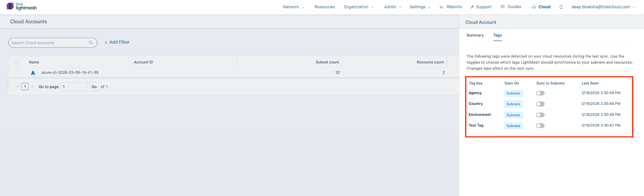Select the Tags tab
Viewport: 644px width, 196px height.
[x=497, y=35]
